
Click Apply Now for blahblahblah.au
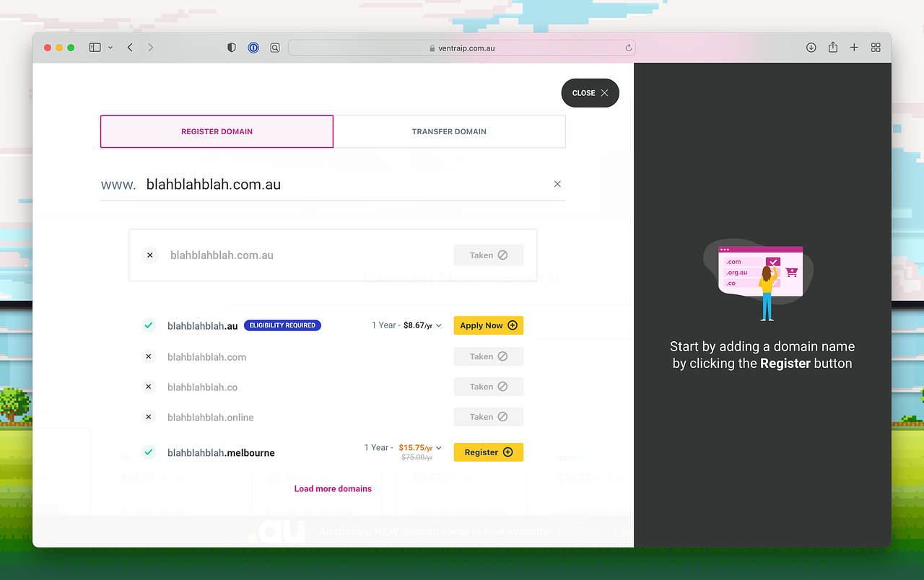pyautogui.click(x=488, y=325)
